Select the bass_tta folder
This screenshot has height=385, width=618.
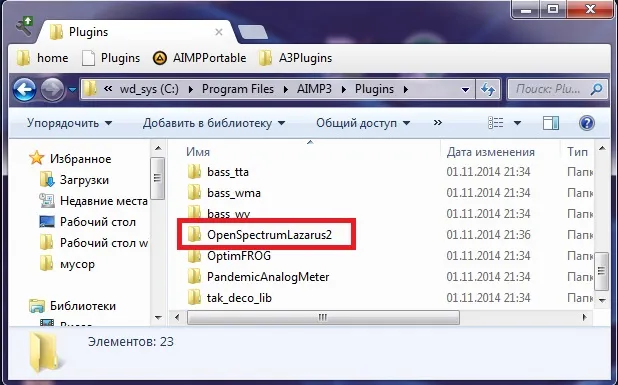coord(228,172)
